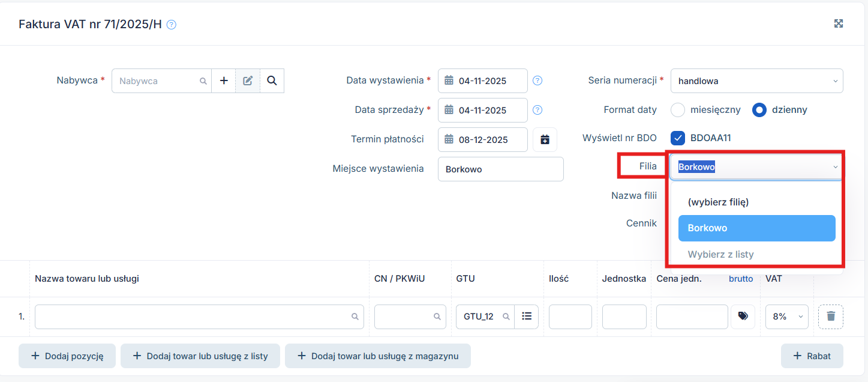Click the plus icon to add new Nabywca
This screenshot has height=382, width=868.
(x=224, y=80)
